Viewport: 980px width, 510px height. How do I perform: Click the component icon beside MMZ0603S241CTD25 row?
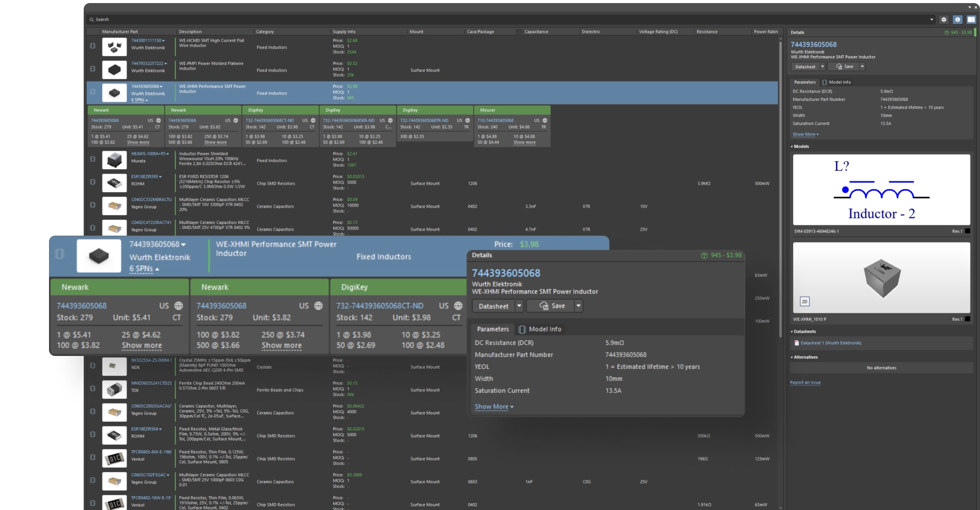click(x=92, y=389)
